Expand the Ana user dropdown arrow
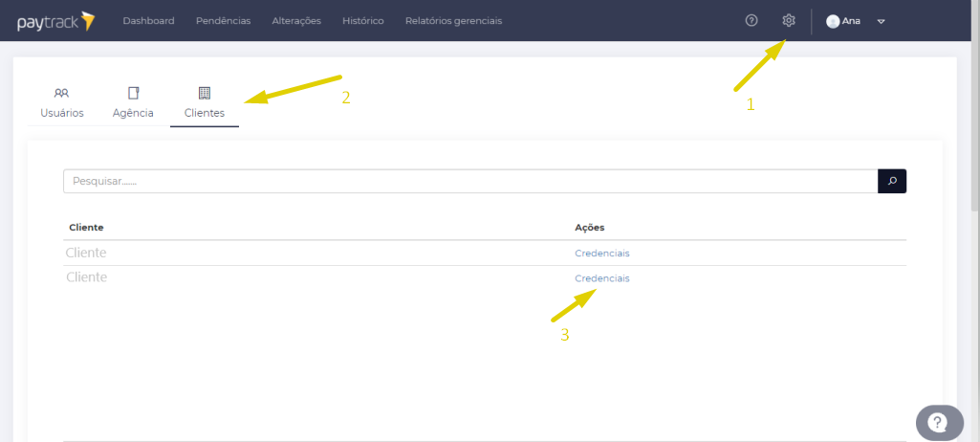The image size is (980, 442). click(x=881, y=21)
